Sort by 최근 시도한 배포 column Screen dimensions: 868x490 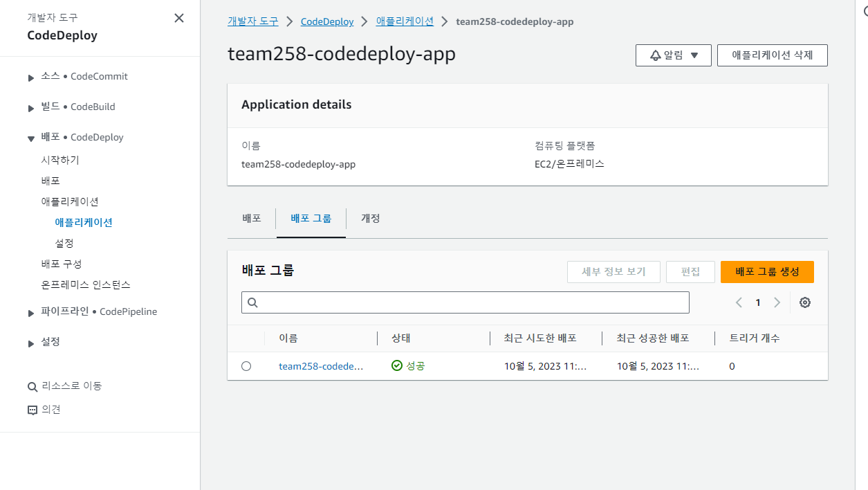pos(540,338)
